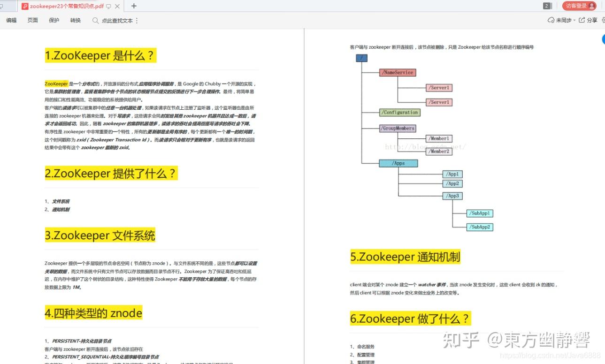This screenshot has height=364, width=605.
Task: Focus the 点此查找文本 search field
Action: tap(117, 21)
